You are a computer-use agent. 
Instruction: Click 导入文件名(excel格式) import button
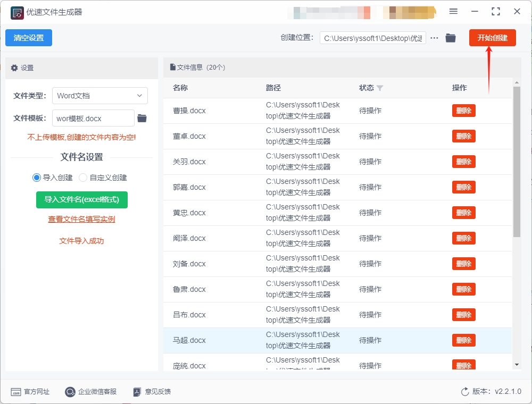pos(82,199)
